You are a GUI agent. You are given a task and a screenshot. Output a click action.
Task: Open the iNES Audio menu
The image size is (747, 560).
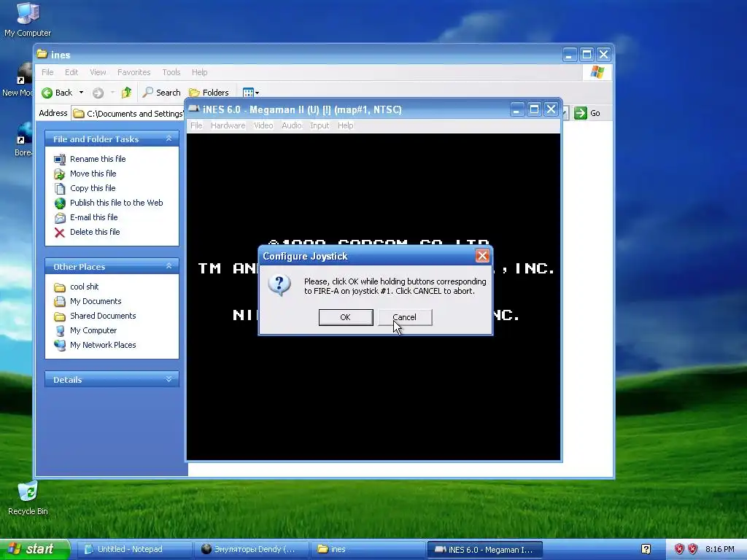click(x=292, y=125)
